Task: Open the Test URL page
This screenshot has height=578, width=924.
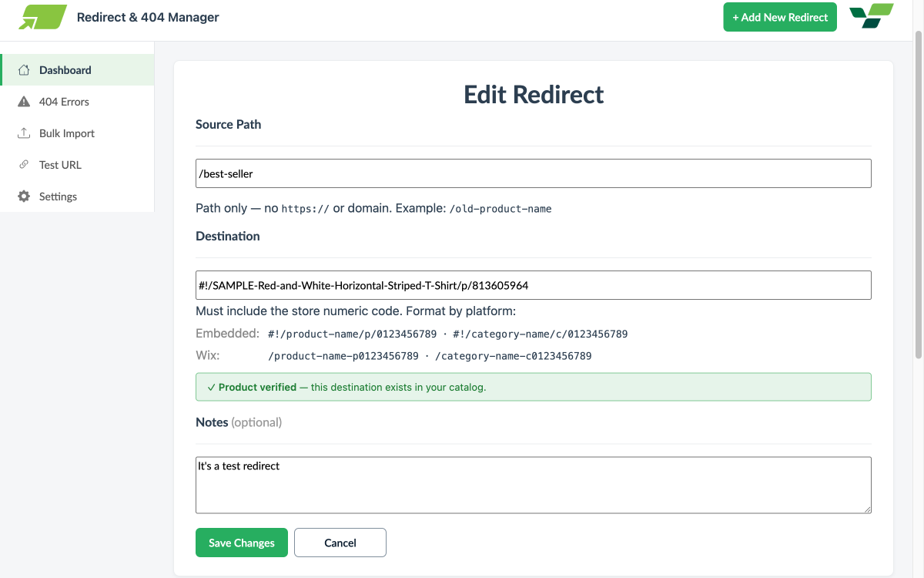Action: (x=77, y=165)
